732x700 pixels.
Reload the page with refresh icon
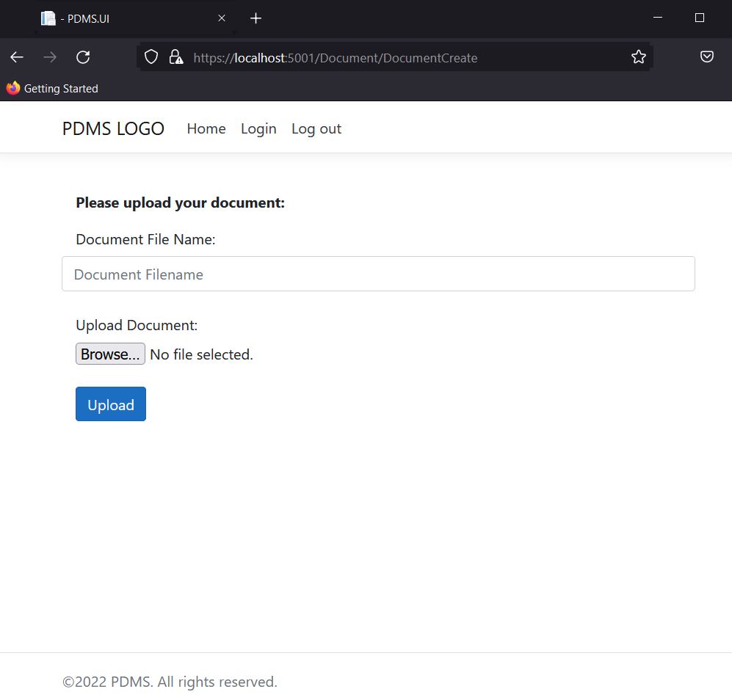[83, 57]
